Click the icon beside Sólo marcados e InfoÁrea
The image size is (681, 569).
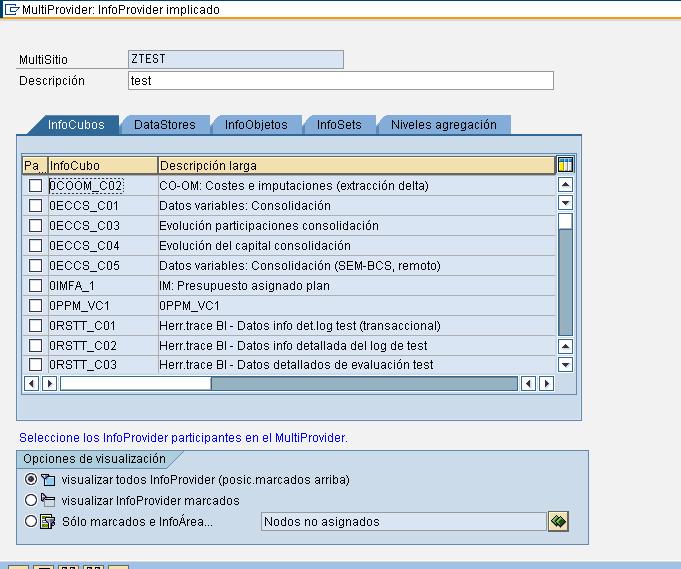[x=47, y=521]
